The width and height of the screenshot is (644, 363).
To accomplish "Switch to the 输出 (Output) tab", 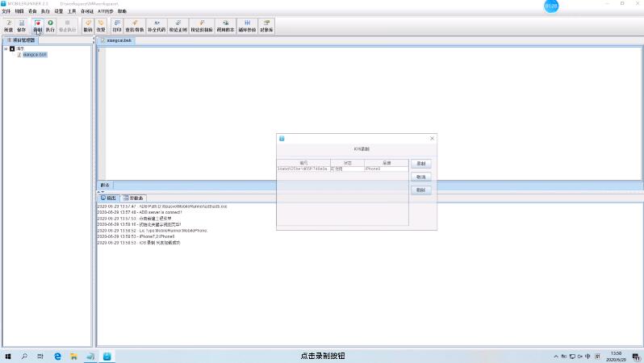I will point(108,198).
